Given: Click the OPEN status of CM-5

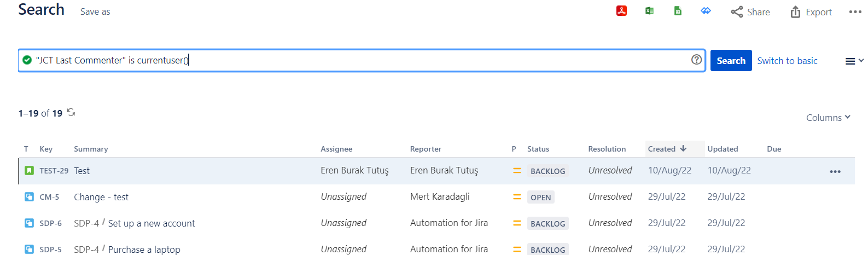Looking at the screenshot, I should coord(541,198).
